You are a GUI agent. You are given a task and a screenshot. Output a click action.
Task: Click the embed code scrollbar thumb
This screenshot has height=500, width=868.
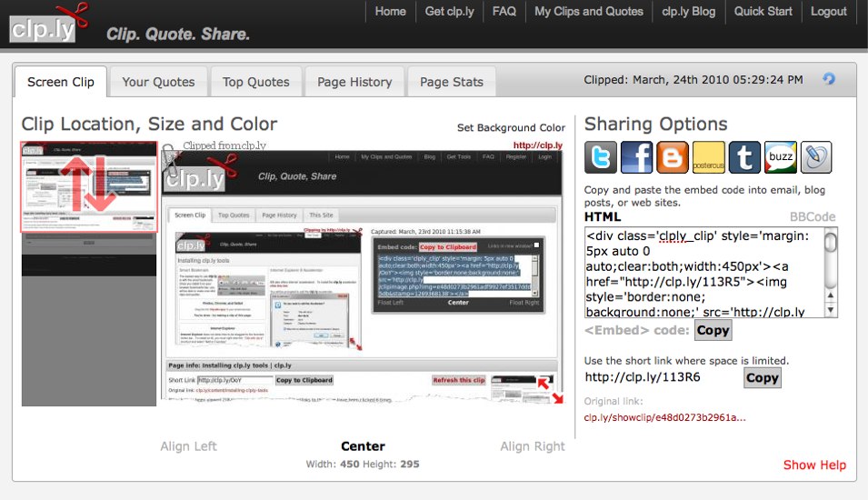coord(831,243)
